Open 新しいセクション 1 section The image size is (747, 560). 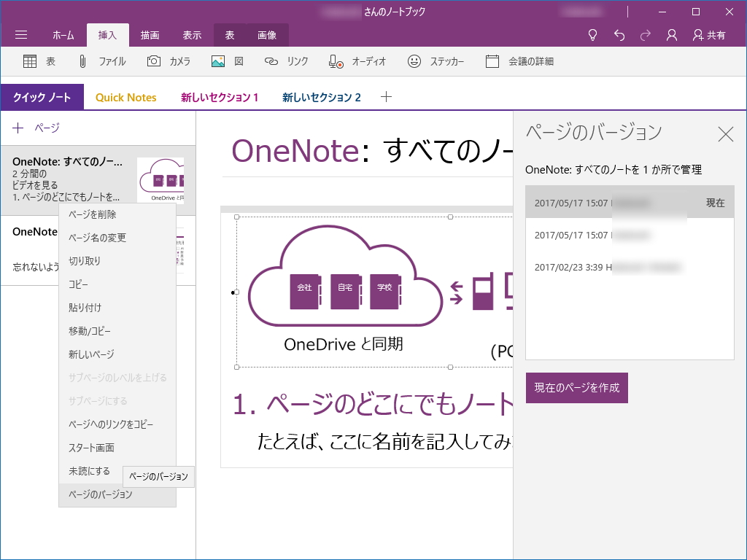[219, 97]
